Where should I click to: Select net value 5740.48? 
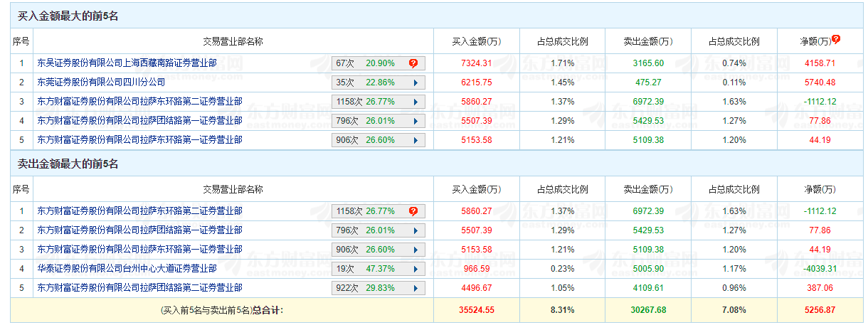click(x=820, y=82)
